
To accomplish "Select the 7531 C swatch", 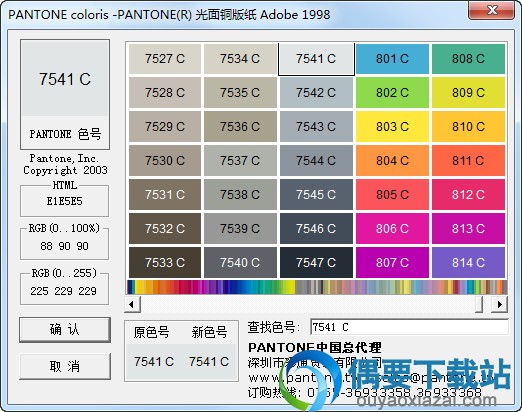I will tap(165, 195).
